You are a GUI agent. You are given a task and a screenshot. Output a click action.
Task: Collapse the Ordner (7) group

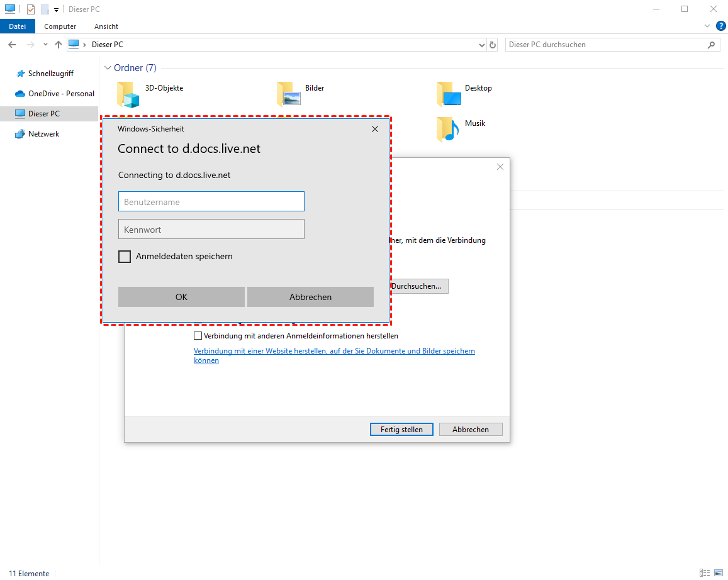click(x=108, y=68)
